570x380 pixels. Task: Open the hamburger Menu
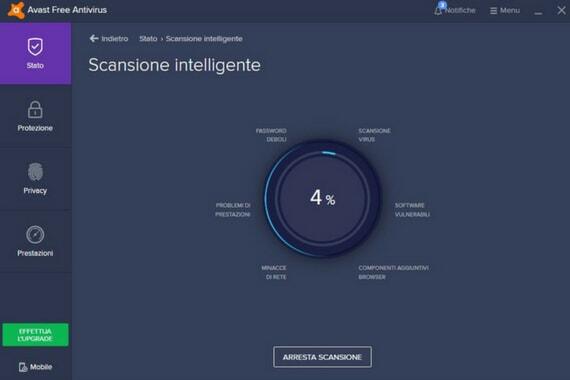tap(505, 11)
